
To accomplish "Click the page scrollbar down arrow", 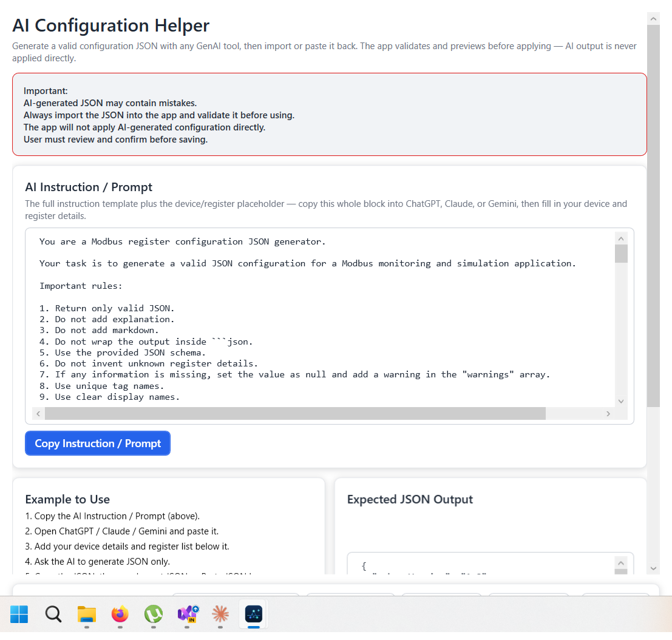I will [653, 568].
